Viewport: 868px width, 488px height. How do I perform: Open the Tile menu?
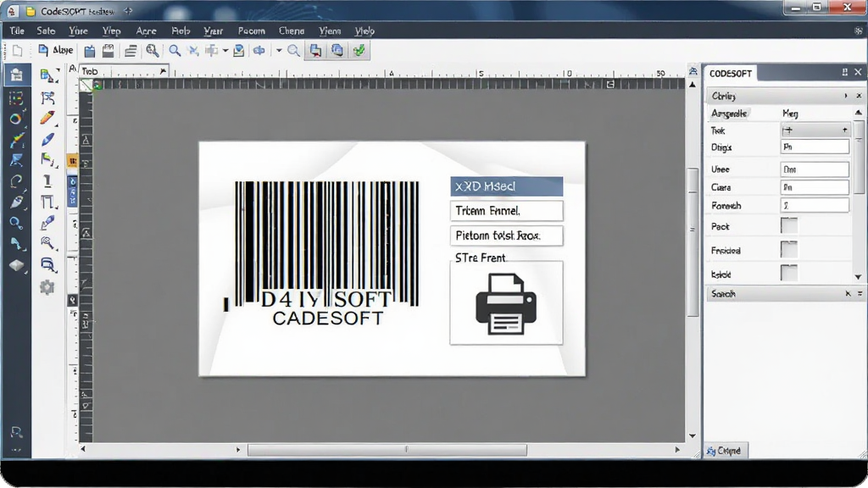pos(17,31)
